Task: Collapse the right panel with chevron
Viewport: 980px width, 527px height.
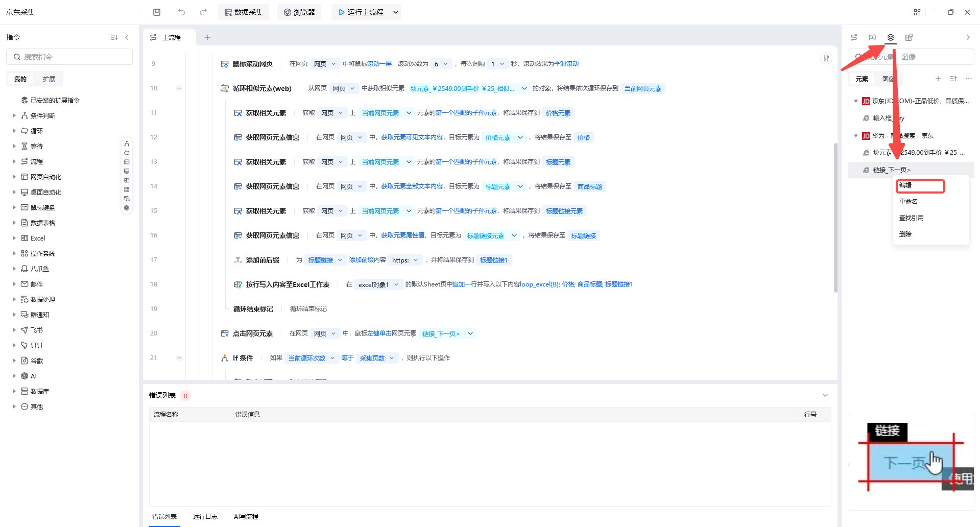Action: (x=968, y=37)
